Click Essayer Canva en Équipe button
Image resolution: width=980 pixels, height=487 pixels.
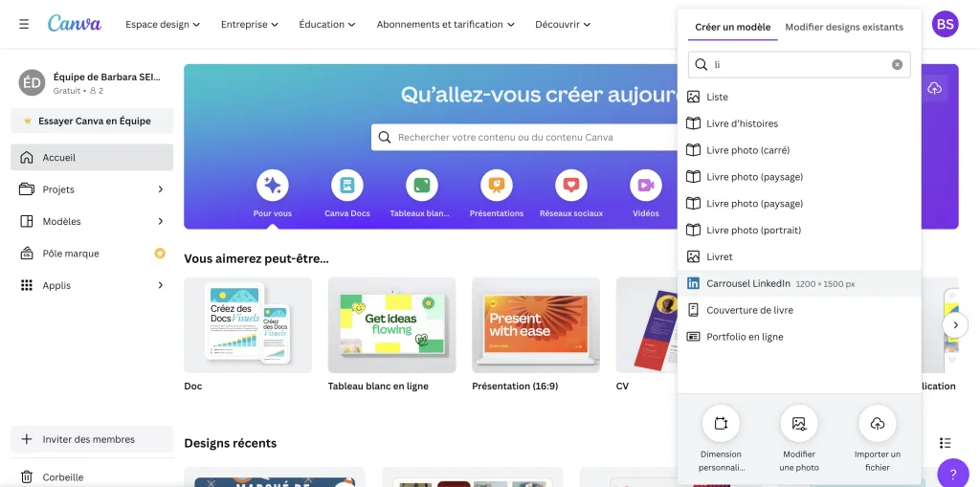92,121
